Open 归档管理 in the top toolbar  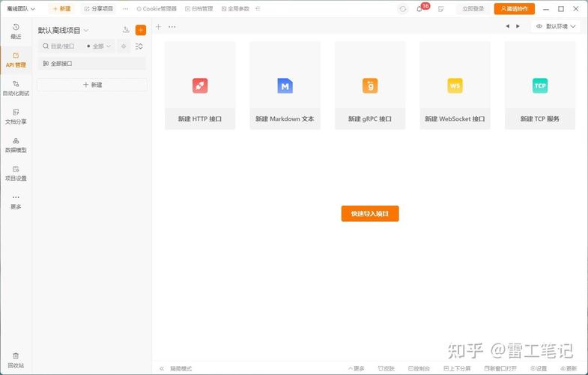(x=198, y=9)
